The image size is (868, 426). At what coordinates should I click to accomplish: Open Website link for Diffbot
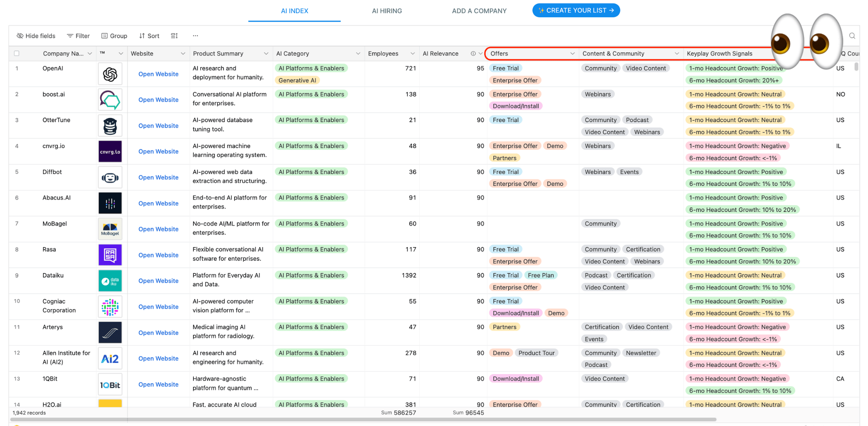(158, 177)
